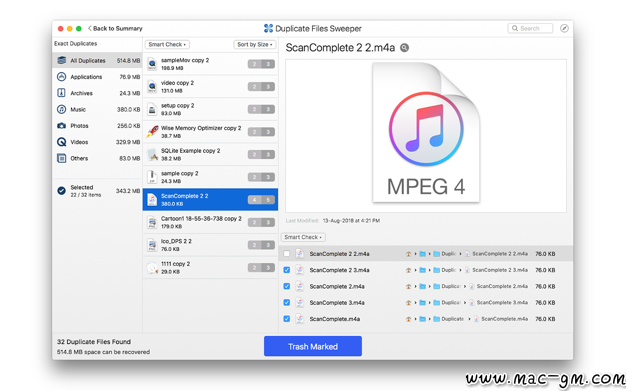Click the 2 / 3 count badge of sampleMov copy 2
The width and height of the screenshot is (626, 391).
(x=261, y=64)
